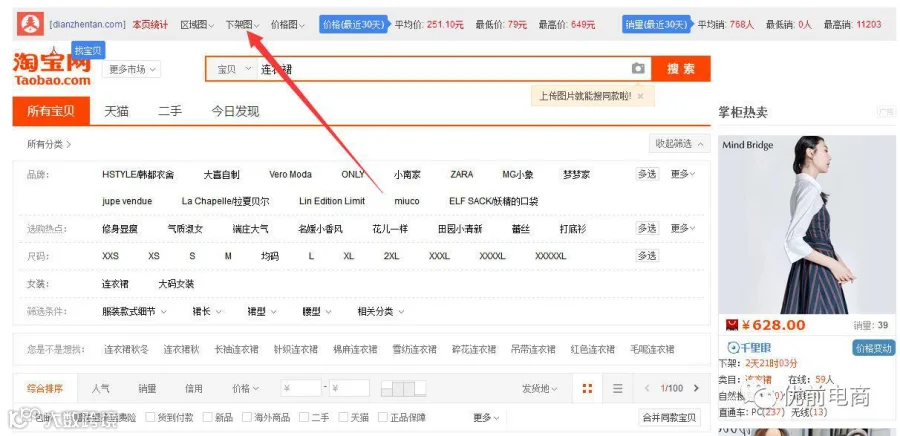Expand 更多 next to 正品保障

(486, 418)
